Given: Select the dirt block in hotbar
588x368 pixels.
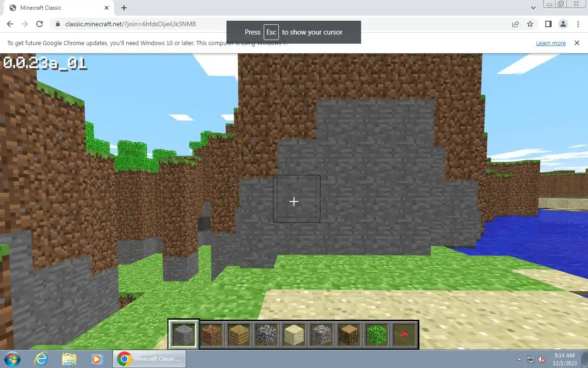Looking at the screenshot, I should pyautogui.click(x=211, y=334).
